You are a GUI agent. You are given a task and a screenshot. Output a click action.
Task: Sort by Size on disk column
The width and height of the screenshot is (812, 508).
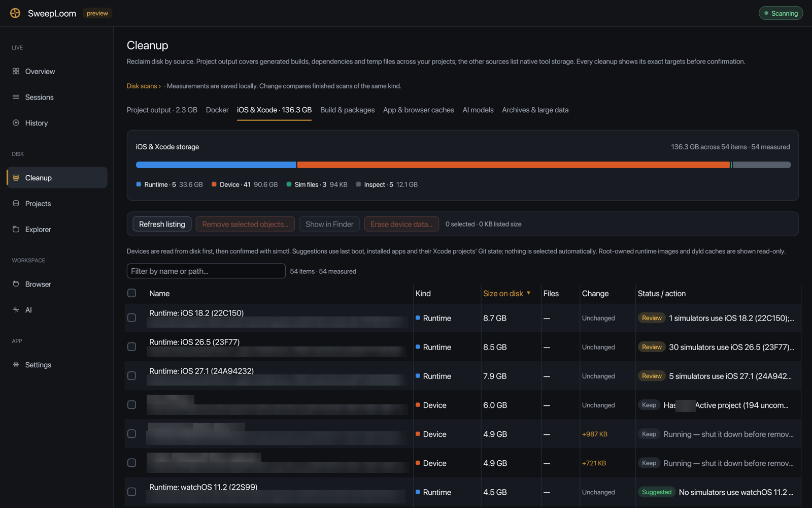pos(506,294)
